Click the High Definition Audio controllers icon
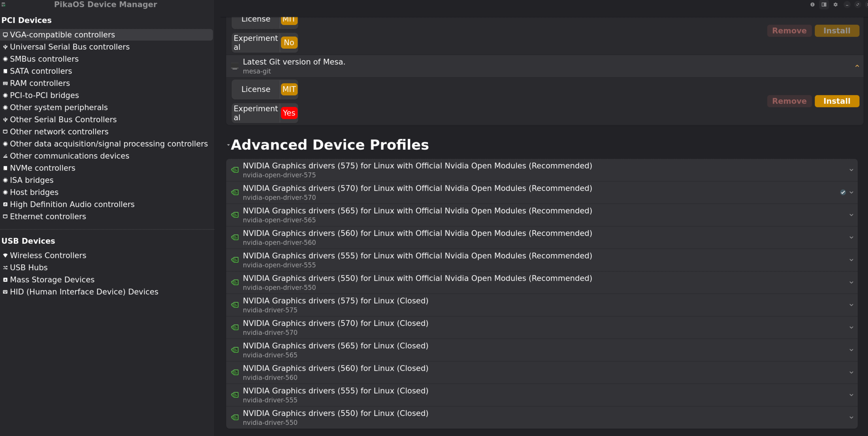 click(x=5, y=204)
